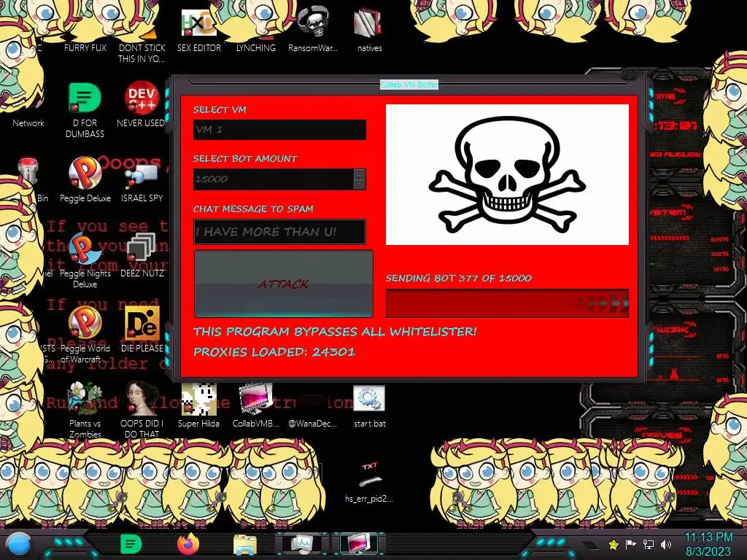
Task: Run the start.bat file icon
Action: pyautogui.click(x=369, y=399)
